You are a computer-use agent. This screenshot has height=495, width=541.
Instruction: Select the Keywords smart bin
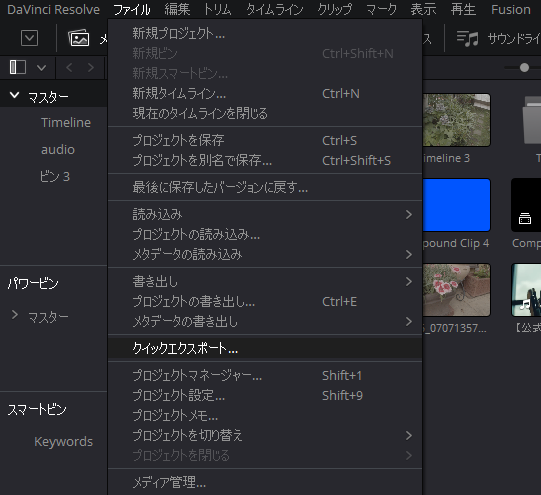click(63, 442)
